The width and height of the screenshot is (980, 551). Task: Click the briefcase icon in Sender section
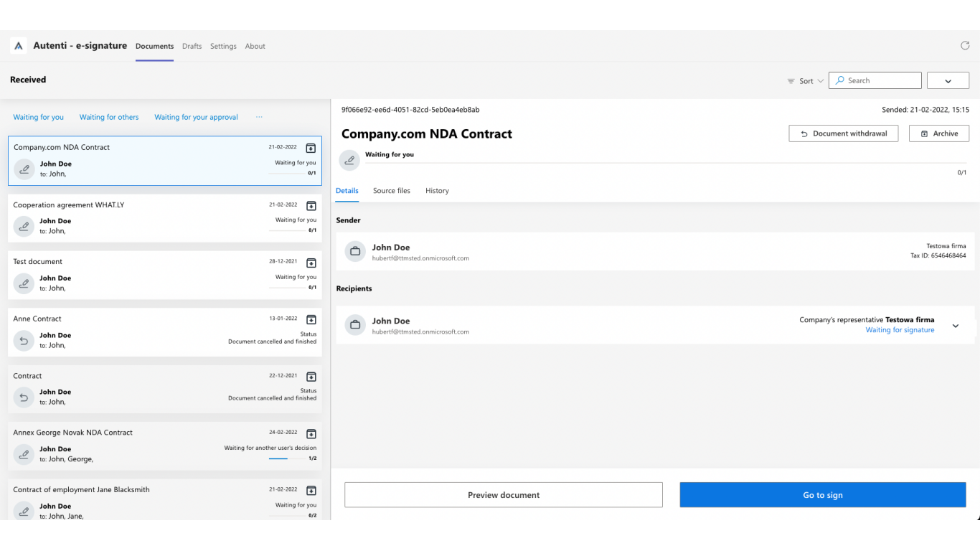click(354, 252)
